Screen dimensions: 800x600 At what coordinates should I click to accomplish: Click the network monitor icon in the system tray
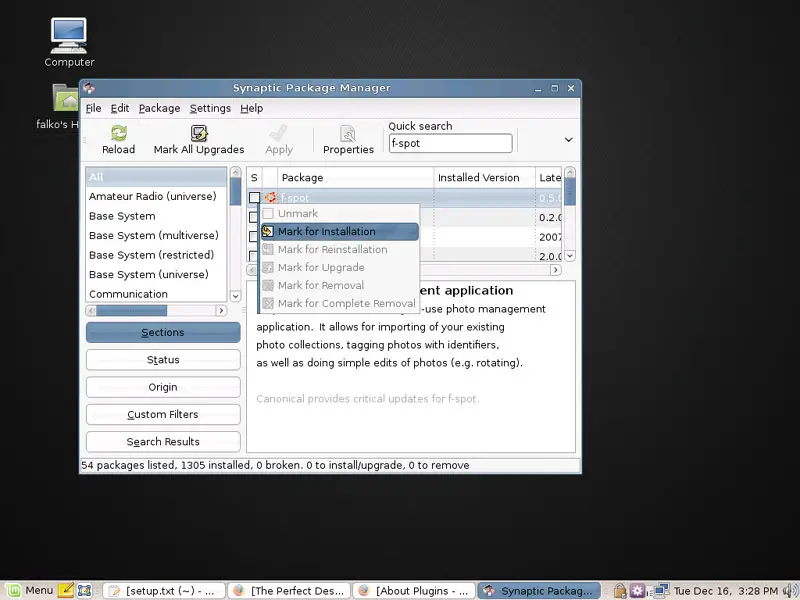(x=662, y=590)
